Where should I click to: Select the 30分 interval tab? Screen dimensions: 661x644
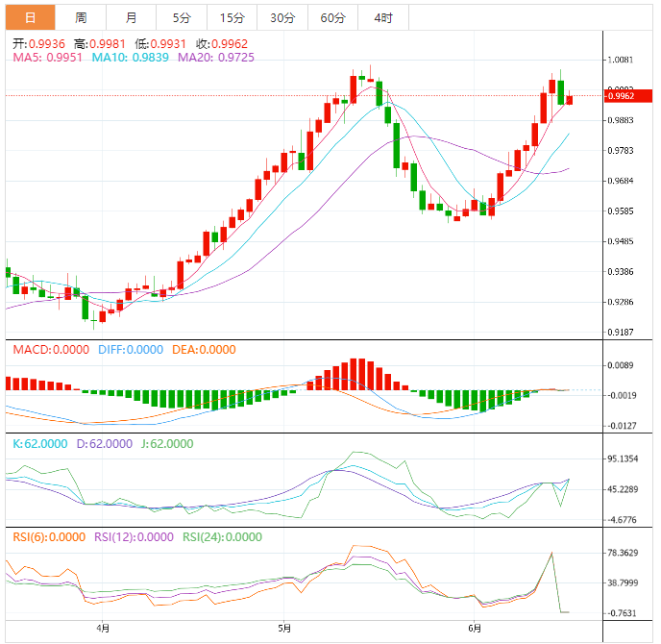pyautogui.click(x=282, y=18)
